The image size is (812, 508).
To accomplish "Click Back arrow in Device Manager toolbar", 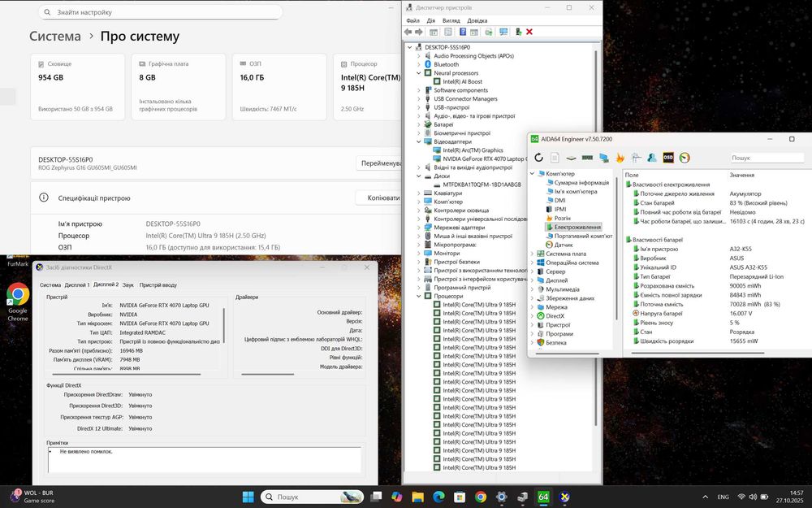I will 408,32.
